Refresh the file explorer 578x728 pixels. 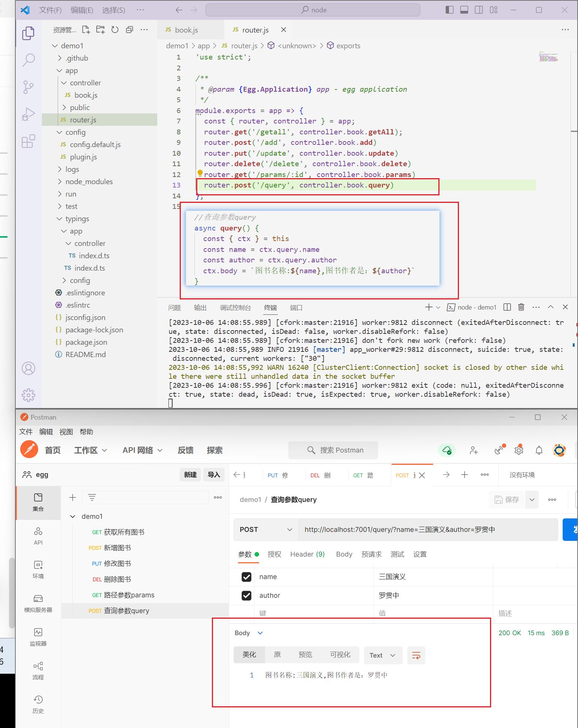(x=115, y=30)
